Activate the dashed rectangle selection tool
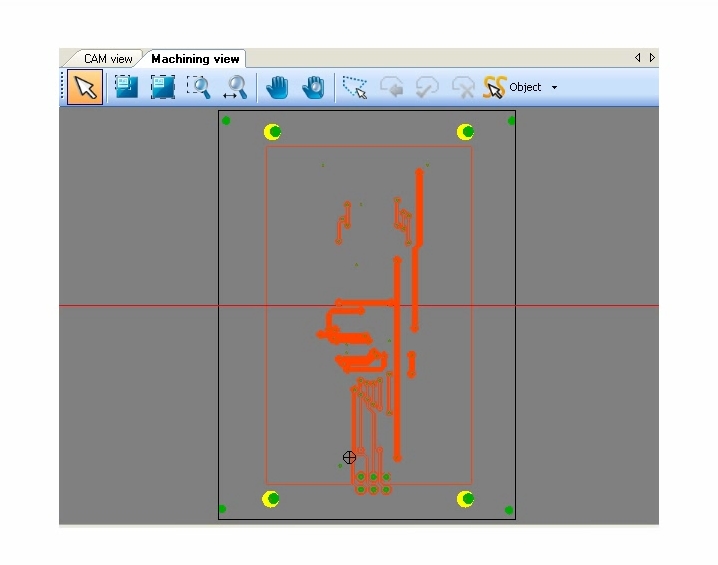This screenshot has height=565, width=718. click(x=355, y=88)
